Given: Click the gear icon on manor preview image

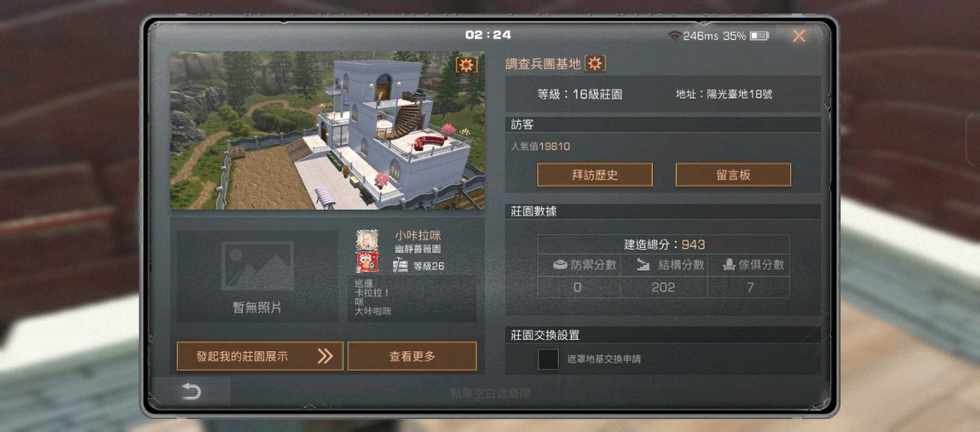Looking at the screenshot, I should [466, 65].
